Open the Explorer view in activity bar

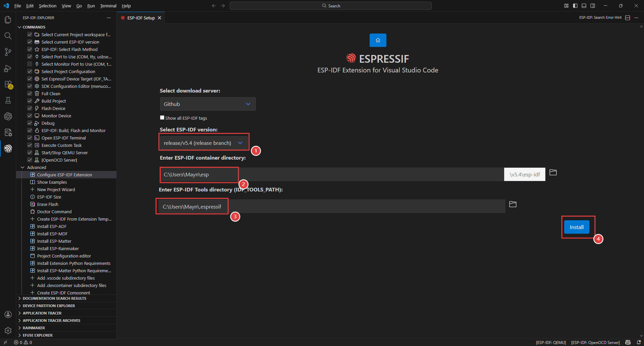[8, 20]
